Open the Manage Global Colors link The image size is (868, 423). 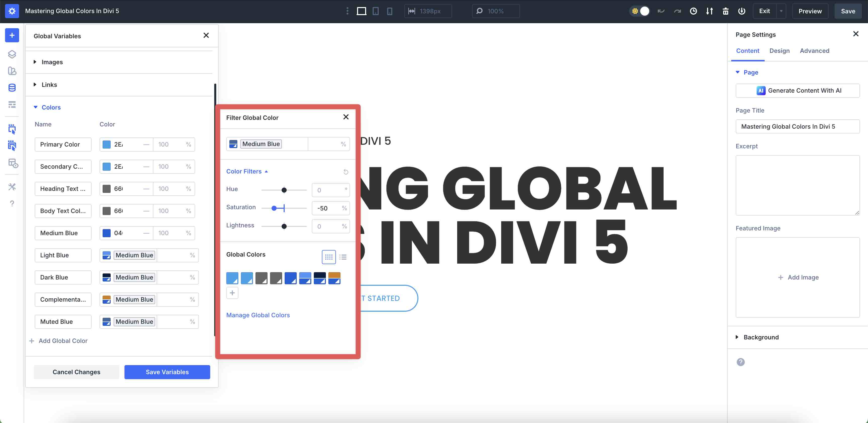[258, 315]
